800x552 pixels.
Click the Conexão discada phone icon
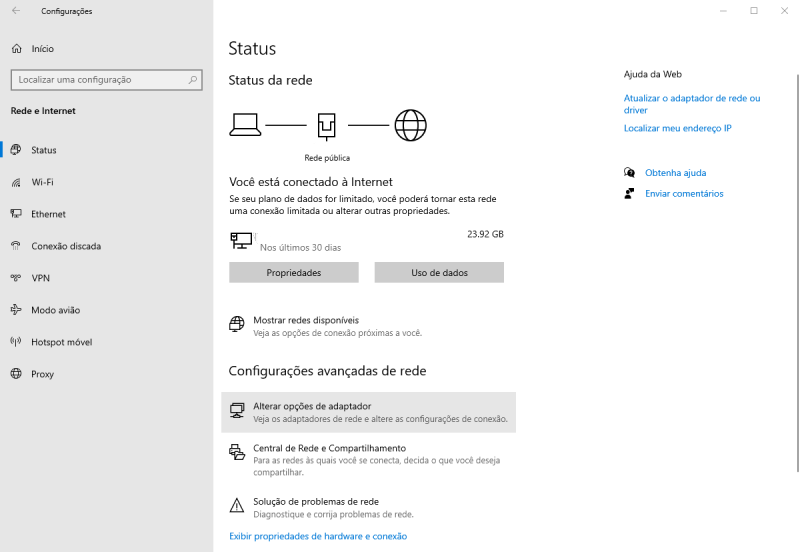pos(16,246)
